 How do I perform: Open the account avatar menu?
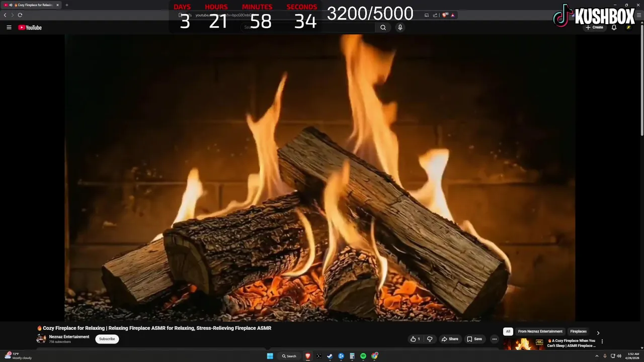pyautogui.click(x=628, y=27)
